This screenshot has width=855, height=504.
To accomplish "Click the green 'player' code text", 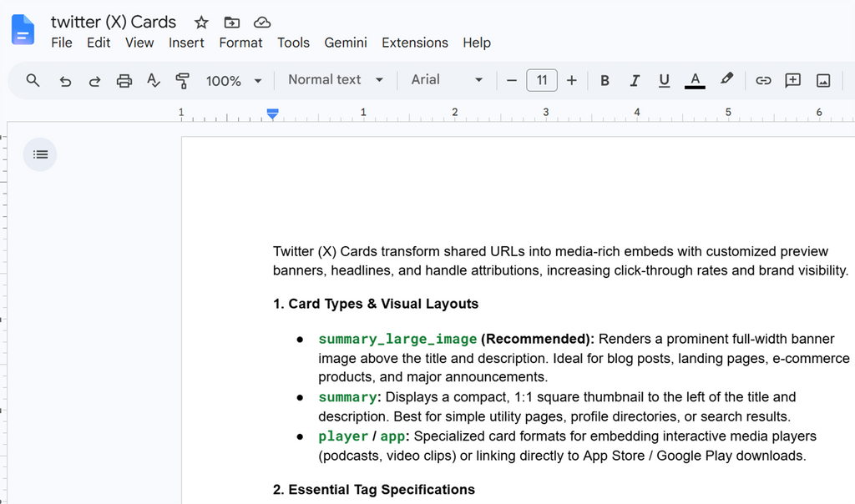I will pyautogui.click(x=343, y=436).
